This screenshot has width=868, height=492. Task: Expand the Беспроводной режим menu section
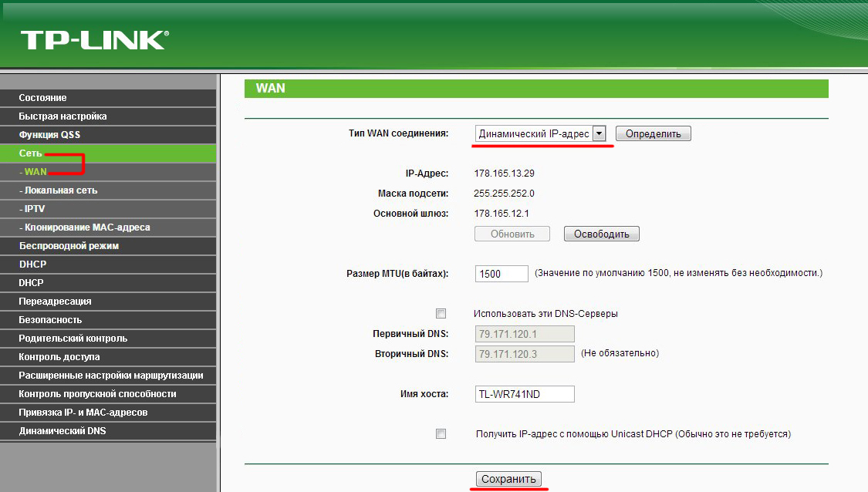click(69, 246)
